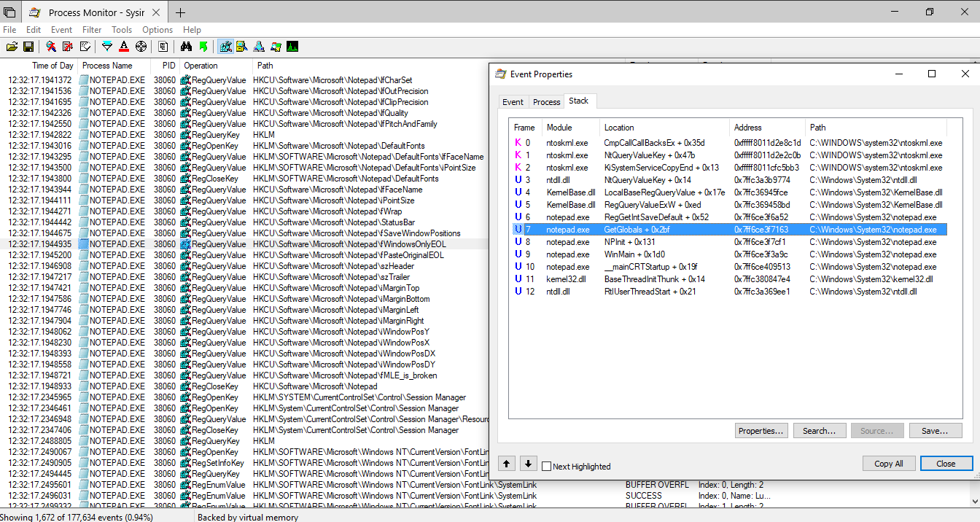Viewport: 980px width, 522px height.
Task: Click the Highlight toolbar icon
Action: click(124, 46)
